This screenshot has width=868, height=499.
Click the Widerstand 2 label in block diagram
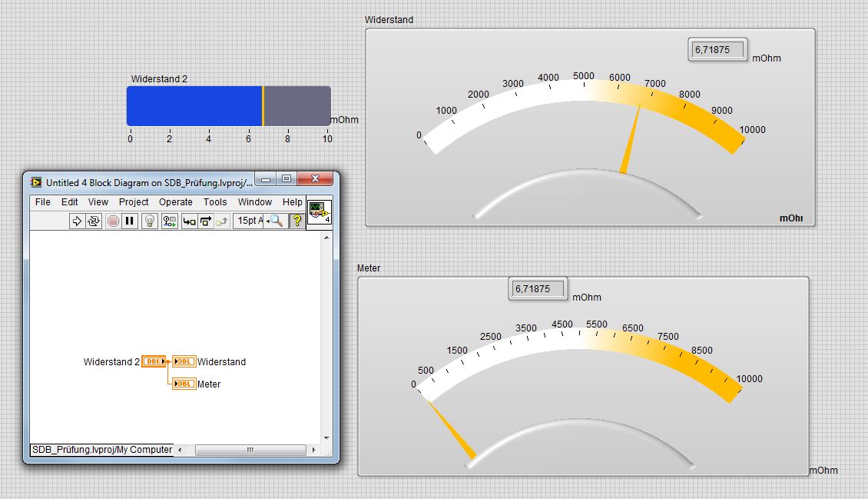coord(111,361)
